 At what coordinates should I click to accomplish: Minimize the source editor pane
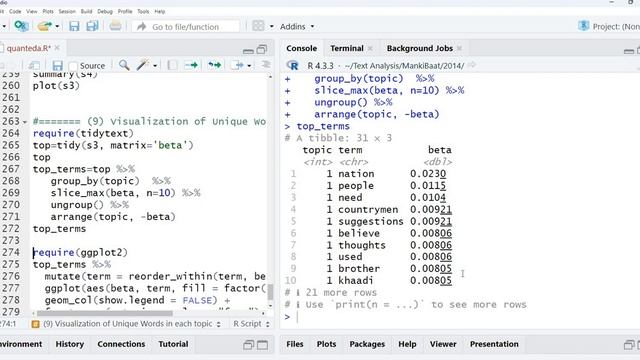[248, 51]
